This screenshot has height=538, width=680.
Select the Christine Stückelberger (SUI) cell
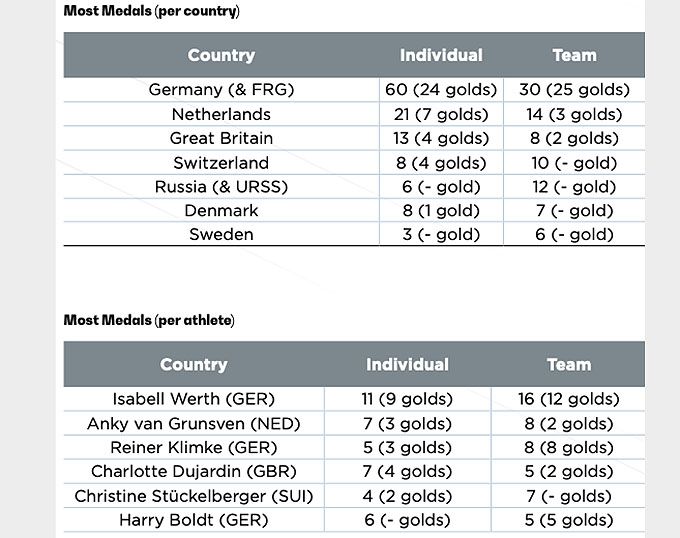point(194,496)
